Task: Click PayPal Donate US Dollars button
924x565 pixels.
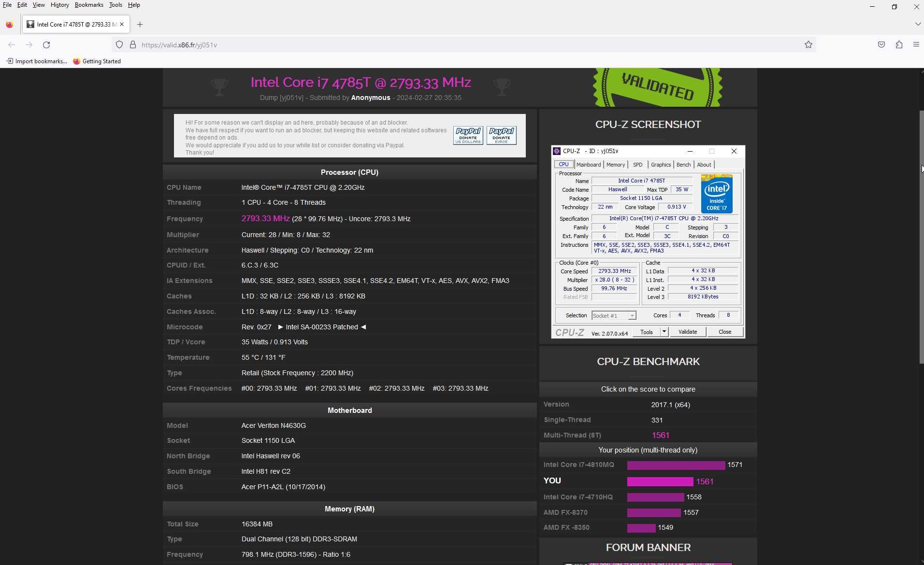Action: [x=468, y=135]
